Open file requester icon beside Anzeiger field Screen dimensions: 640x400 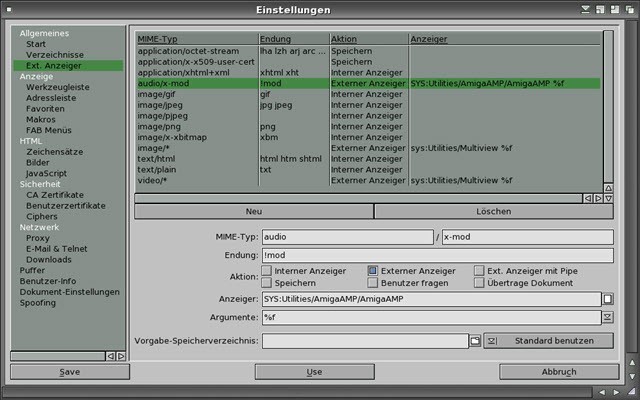[x=608, y=299]
